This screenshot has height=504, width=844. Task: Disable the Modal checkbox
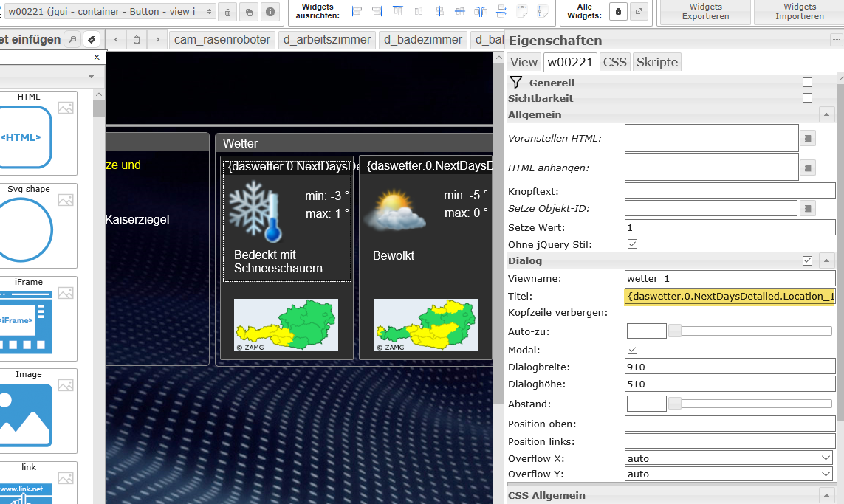pyautogui.click(x=632, y=349)
